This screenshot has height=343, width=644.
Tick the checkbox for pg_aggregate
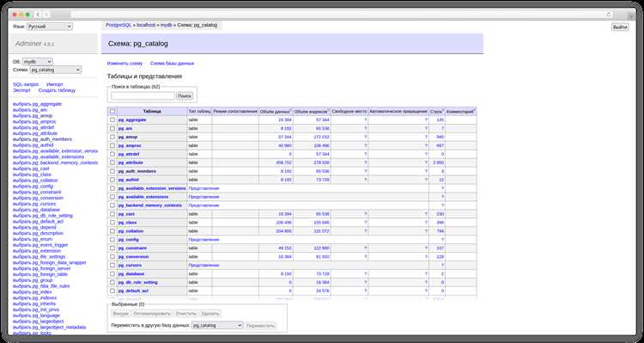(112, 119)
